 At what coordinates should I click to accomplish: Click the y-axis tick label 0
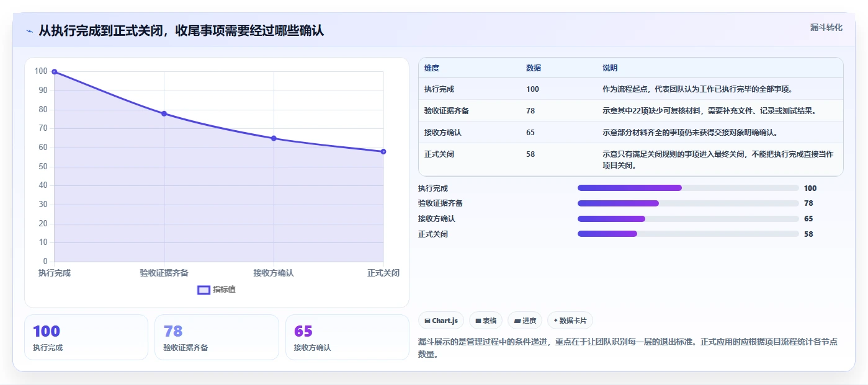tap(45, 262)
